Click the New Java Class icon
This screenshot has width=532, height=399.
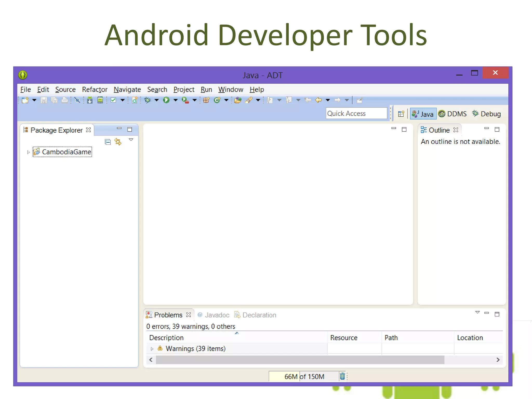(x=217, y=100)
